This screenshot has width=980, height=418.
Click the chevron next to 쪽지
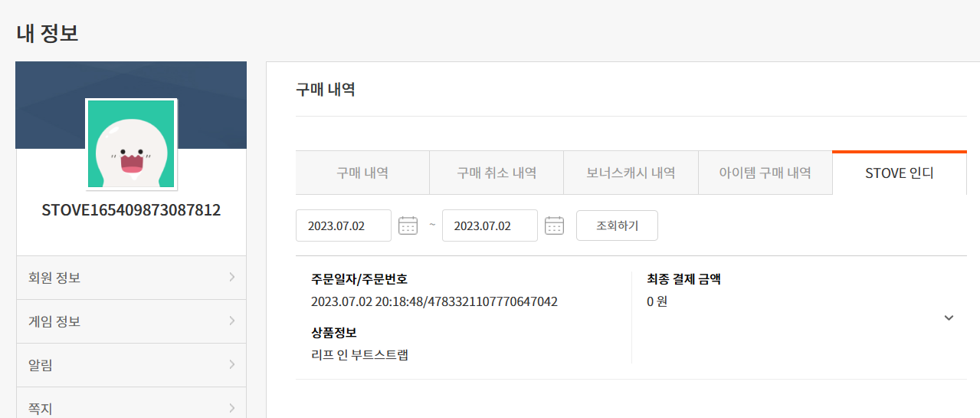tap(231, 408)
